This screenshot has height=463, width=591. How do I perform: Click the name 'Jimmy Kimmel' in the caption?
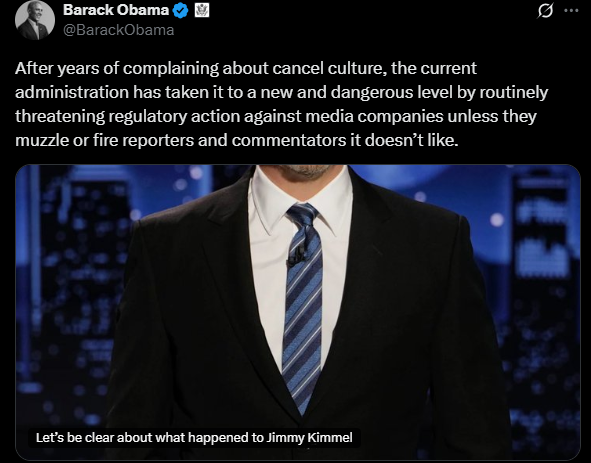click(x=309, y=438)
